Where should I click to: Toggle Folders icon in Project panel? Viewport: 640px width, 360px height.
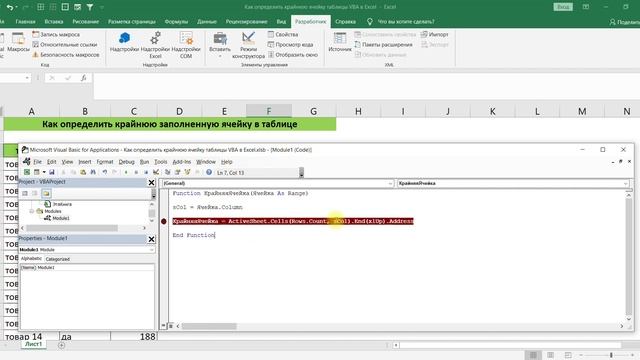coord(46,193)
